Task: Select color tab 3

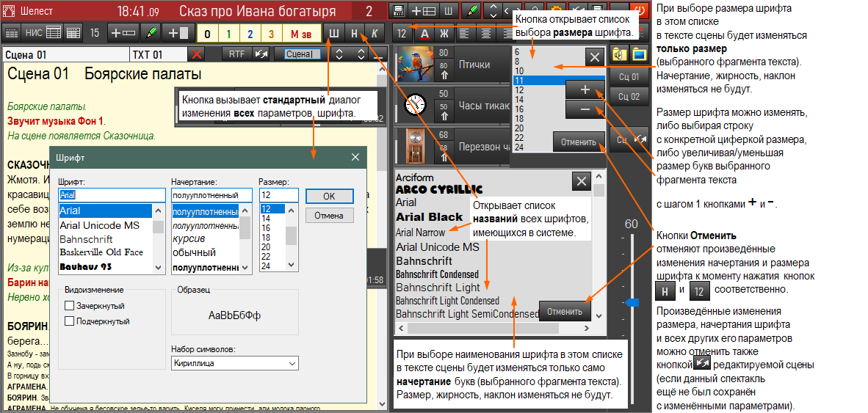Action: click(x=271, y=34)
